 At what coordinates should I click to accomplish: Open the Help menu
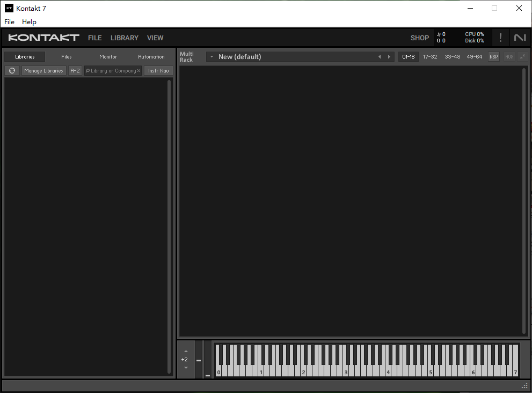point(29,21)
